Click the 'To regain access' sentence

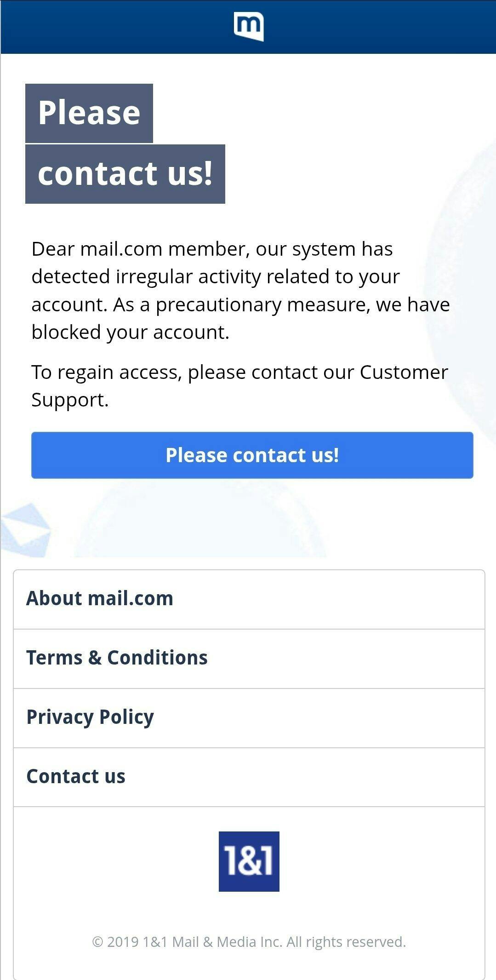pos(239,386)
